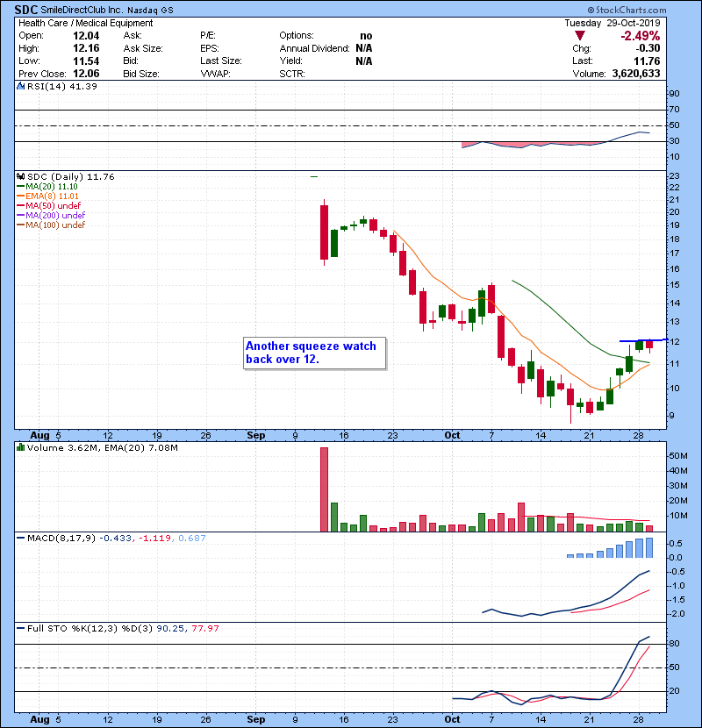Click the 'MA(50) undef' legend entry
The image size is (702, 728).
click(48, 205)
